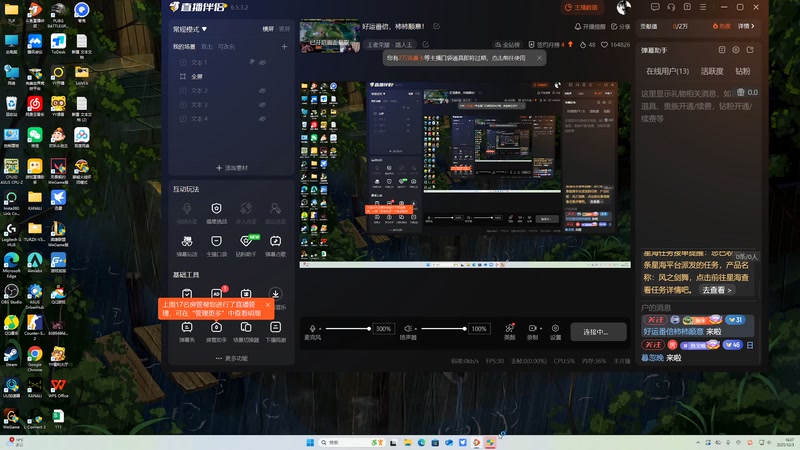This screenshot has height=450, width=800.
Task: Open the 场景切换器 tool
Action: (246, 332)
